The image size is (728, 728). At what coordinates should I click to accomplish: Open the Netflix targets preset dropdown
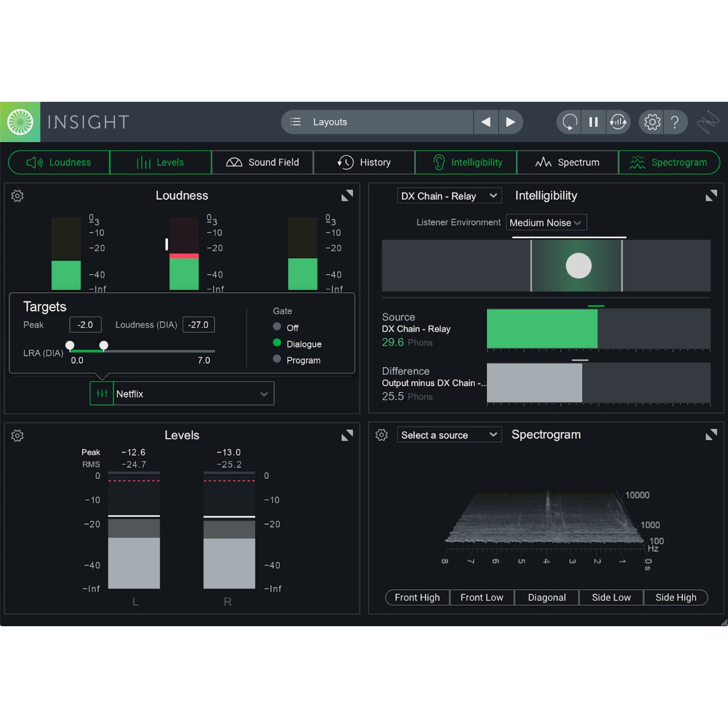pos(193,394)
